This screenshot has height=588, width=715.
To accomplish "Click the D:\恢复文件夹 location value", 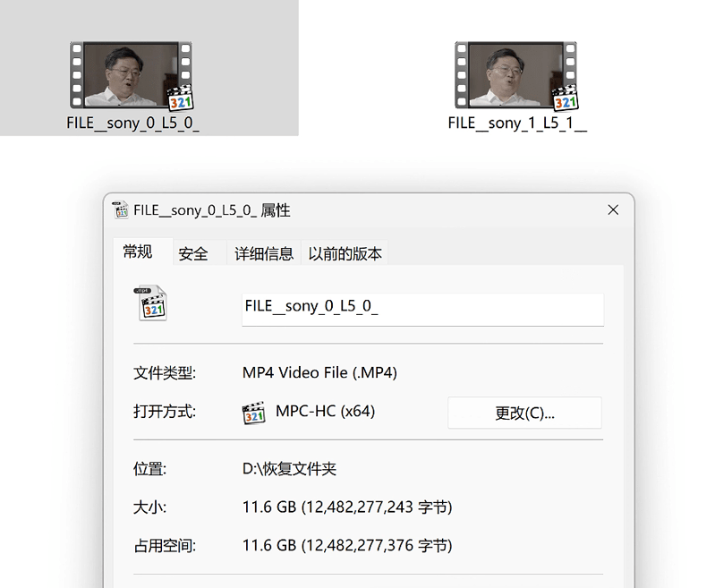I will click(289, 469).
